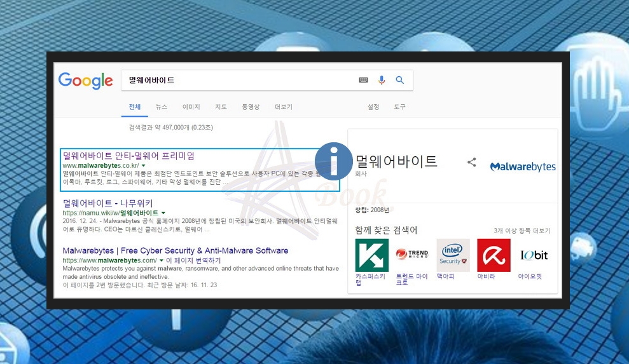
Task: Select the 전체 search tab
Action: coord(135,107)
